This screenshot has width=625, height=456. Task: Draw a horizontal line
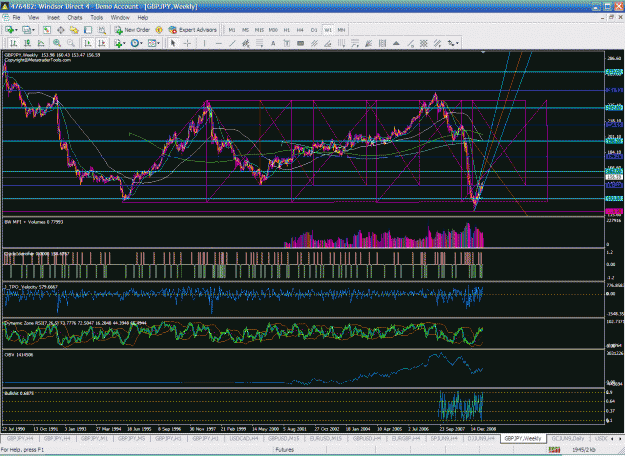click(x=218, y=43)
